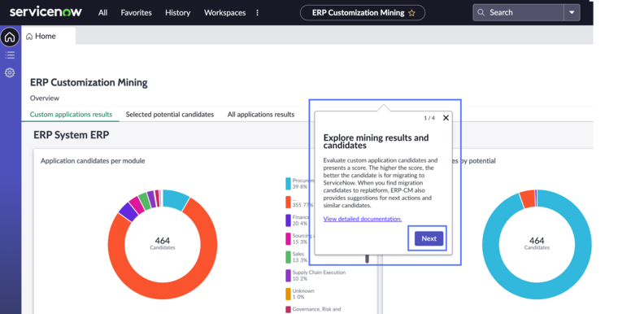The height and width of the screenshot is (314, 644).
Task: Select the Sales green legend swatch
Action: pyautogui.click(x=289, y=257)
